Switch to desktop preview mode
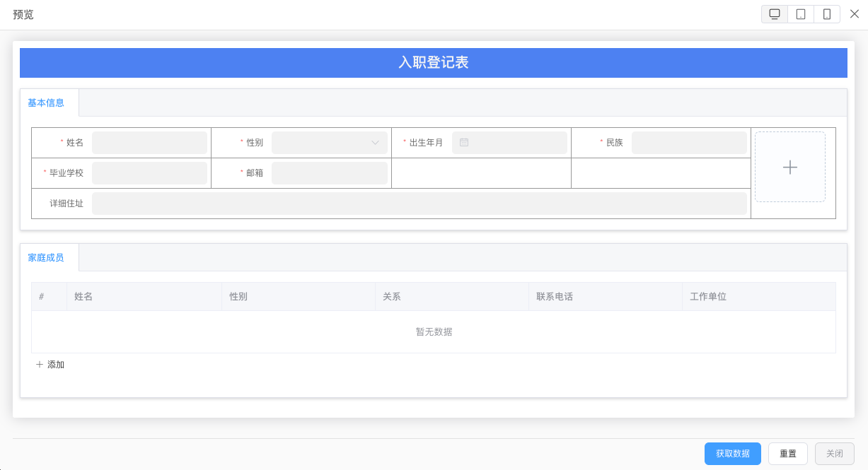This screenshot has height=470, width=868. (774, 13)
